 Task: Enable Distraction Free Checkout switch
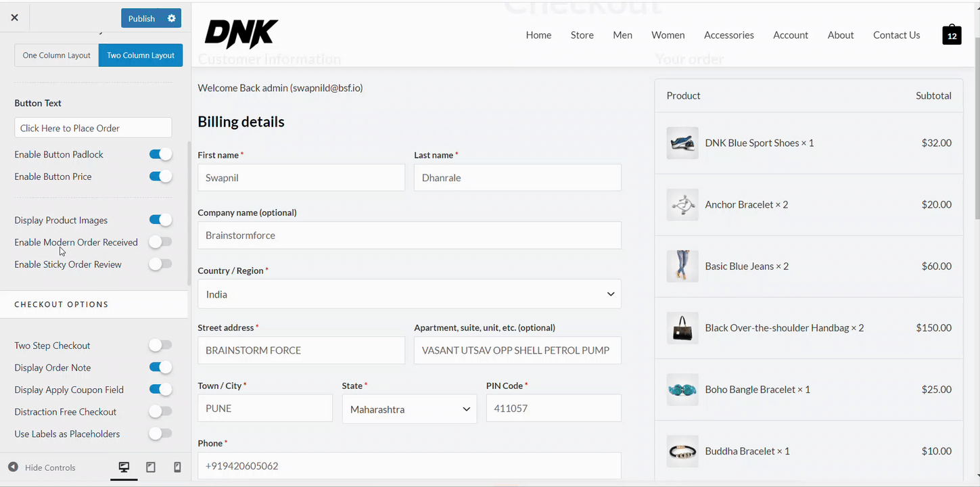click(160, 411)
